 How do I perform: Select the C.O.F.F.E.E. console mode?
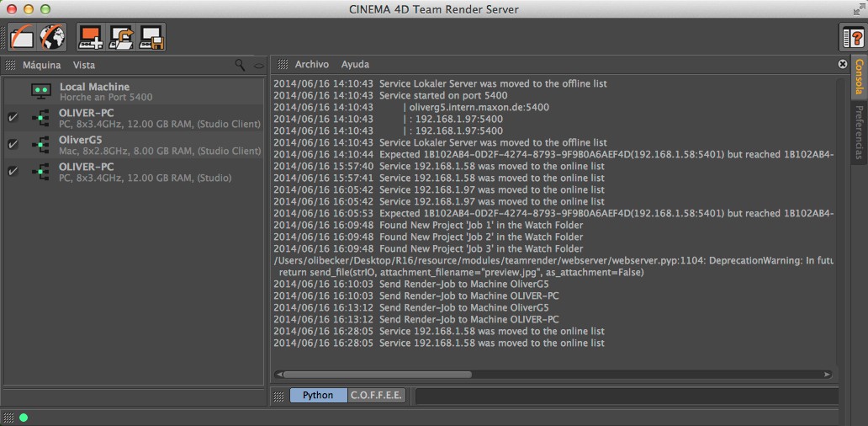377,396
